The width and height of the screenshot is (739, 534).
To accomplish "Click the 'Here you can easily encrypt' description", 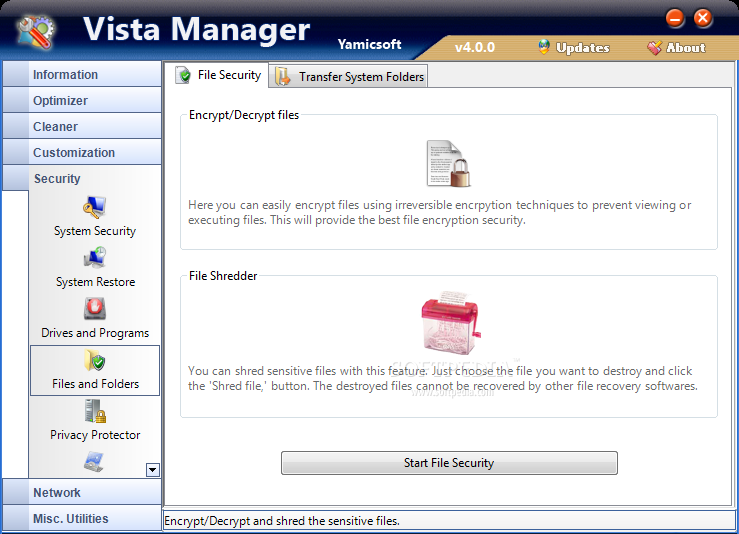I will click(x=440, y=213).
